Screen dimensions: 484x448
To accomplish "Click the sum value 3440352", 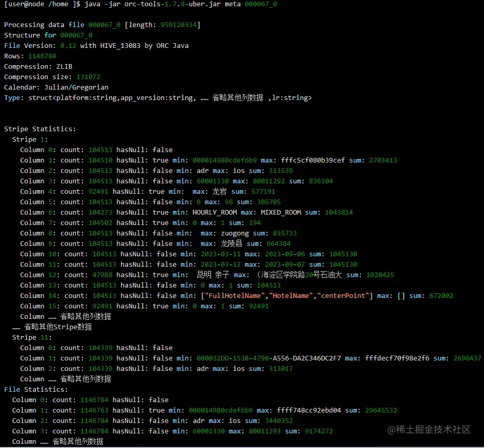I will [x=279, y=421].
